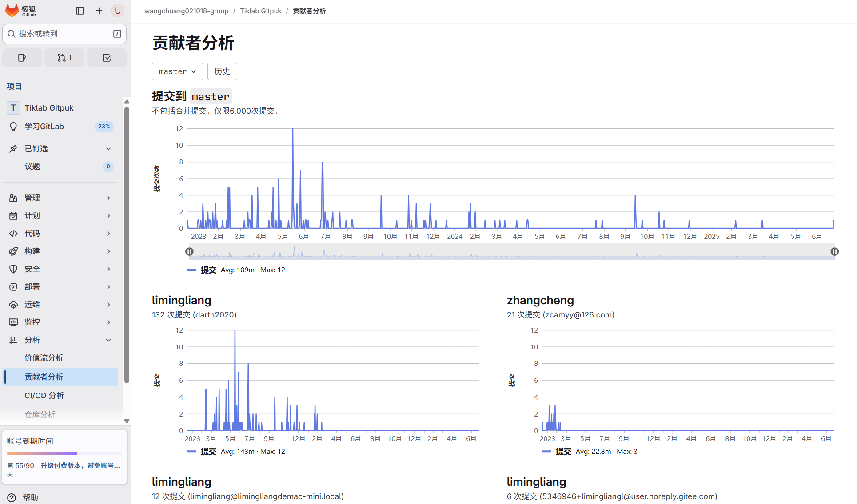Click the 历史 button
Screen dimensions: 857x504
click(x=222, y=71)
